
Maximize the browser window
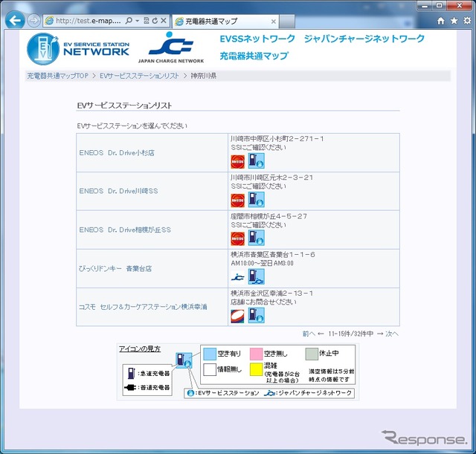(x=440, y=5)
